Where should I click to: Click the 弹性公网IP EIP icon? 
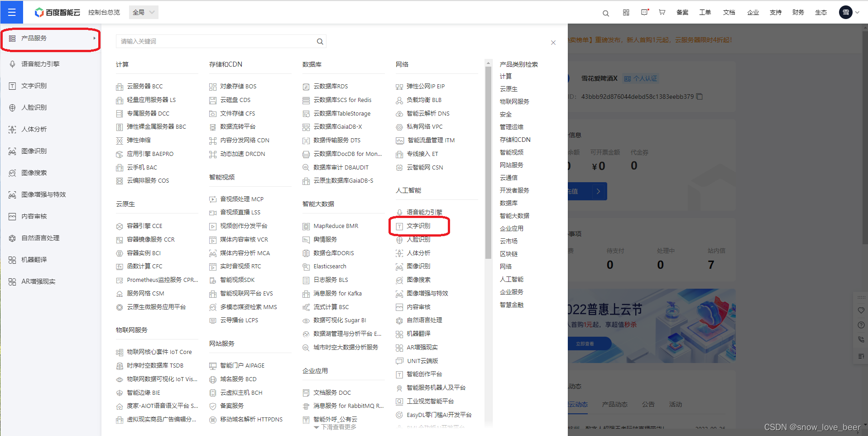(x=399, y=87)
